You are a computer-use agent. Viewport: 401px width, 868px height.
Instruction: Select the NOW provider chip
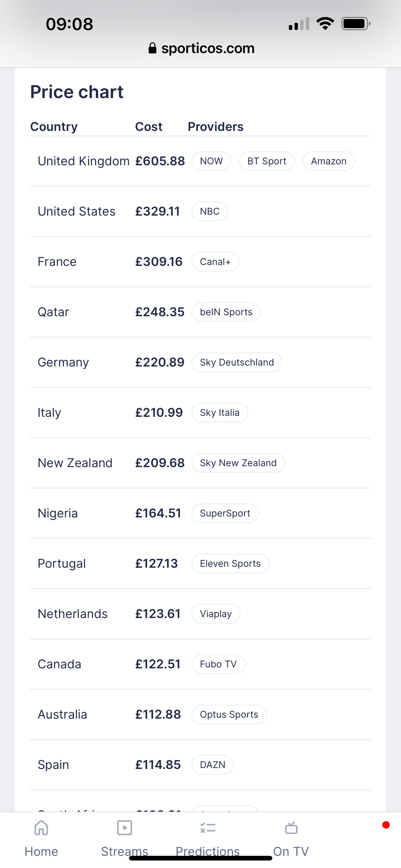211,161
